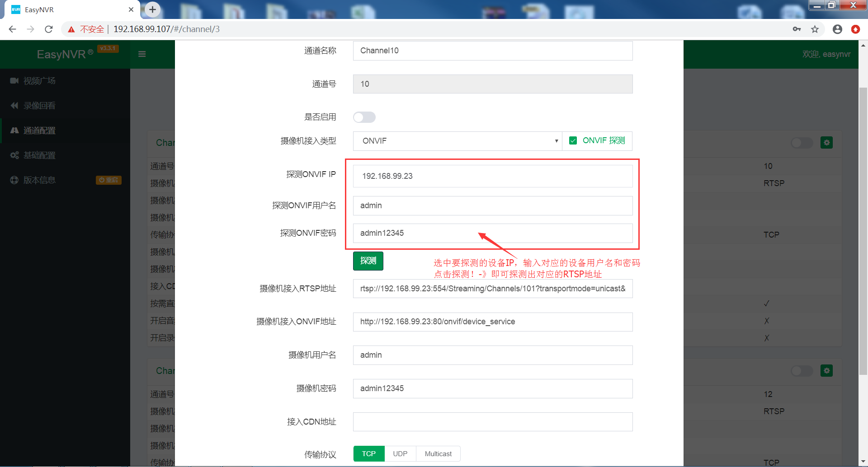Select UDP transport protocol
868x467 pixels.
pyautogui.click(x=400, y=454)
